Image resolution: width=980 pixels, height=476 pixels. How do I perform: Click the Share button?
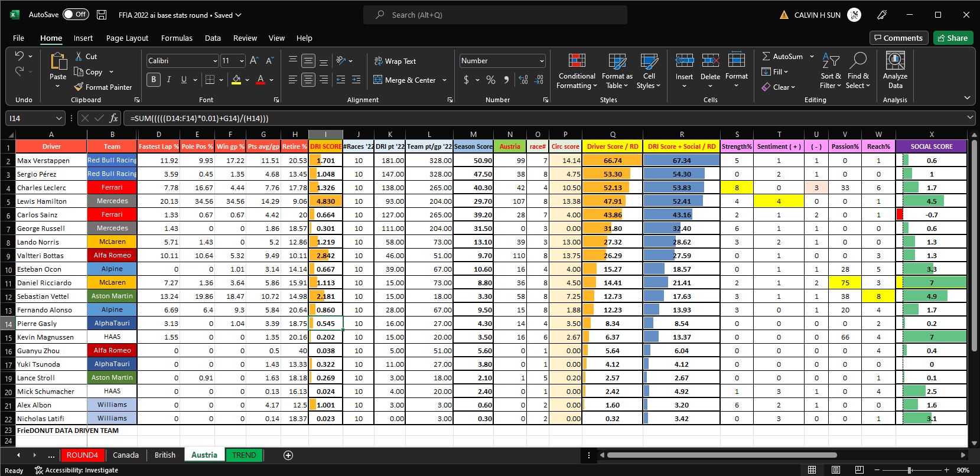pos(952,38)
